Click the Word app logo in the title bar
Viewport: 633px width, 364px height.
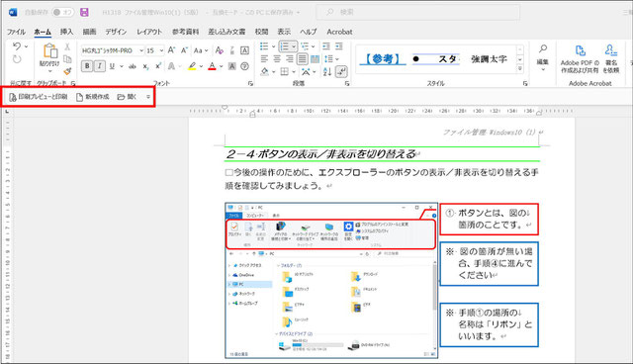13,12
